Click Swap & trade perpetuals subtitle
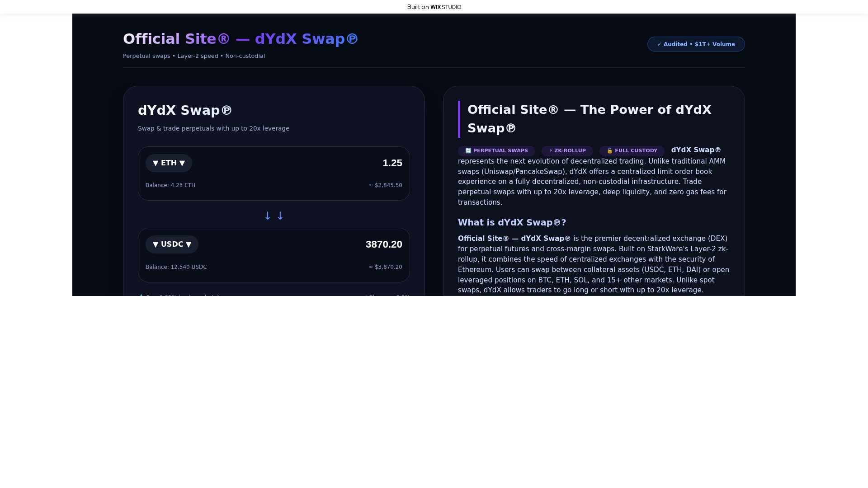Viewport: 868px width, 488px height. pos(213,128)
